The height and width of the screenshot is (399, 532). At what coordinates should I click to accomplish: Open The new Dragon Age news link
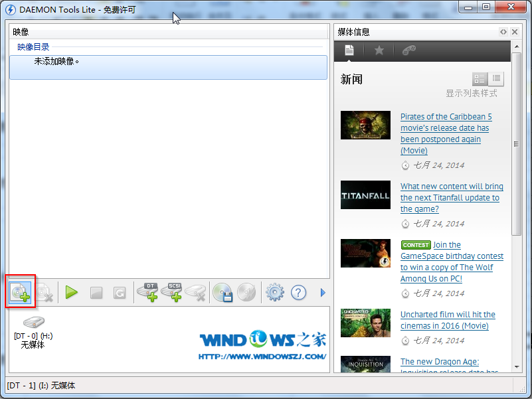[449, 366]
